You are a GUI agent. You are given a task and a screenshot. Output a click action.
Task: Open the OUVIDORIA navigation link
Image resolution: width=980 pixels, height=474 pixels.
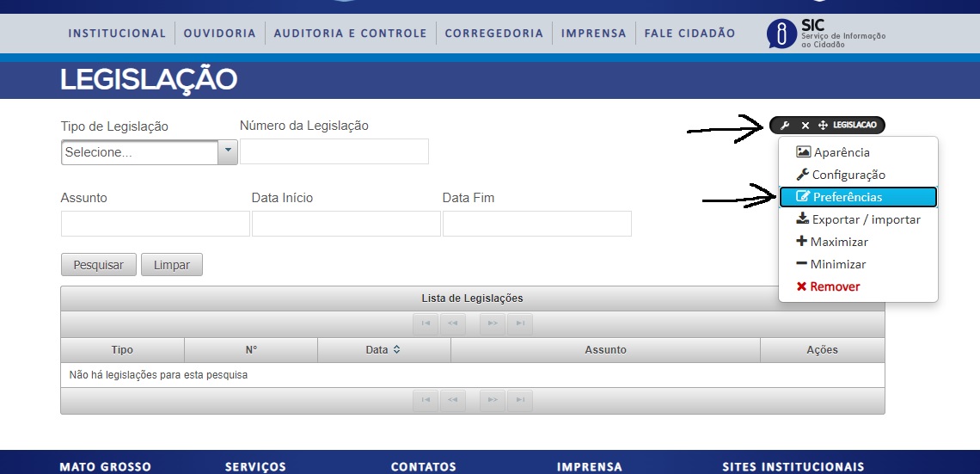pos(220,34)
